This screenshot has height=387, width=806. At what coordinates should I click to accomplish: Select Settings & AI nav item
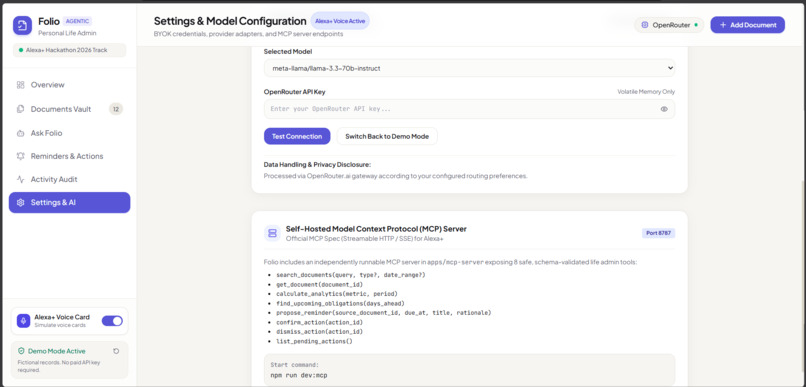pos(69,202)
